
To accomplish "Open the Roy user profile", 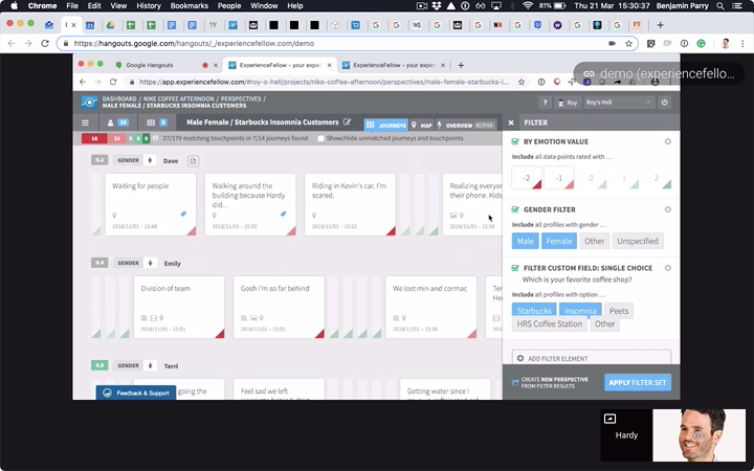I will (567, 102).
